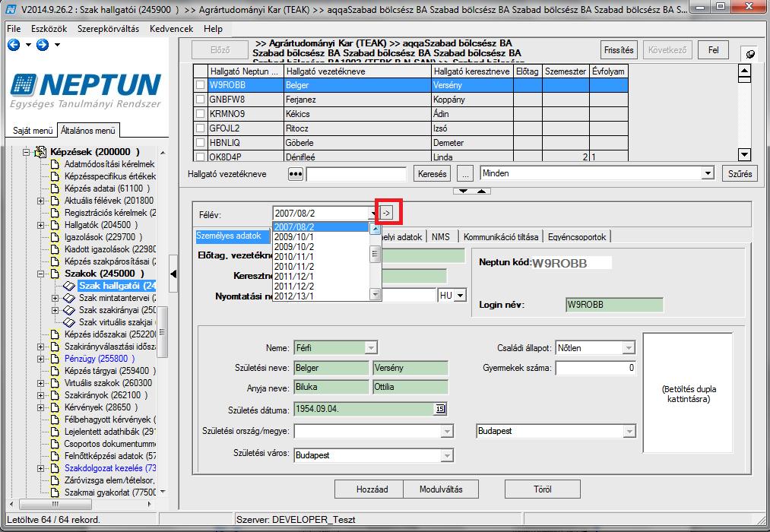Tick the checkbox for W9ROBB row

click(201, 85)
